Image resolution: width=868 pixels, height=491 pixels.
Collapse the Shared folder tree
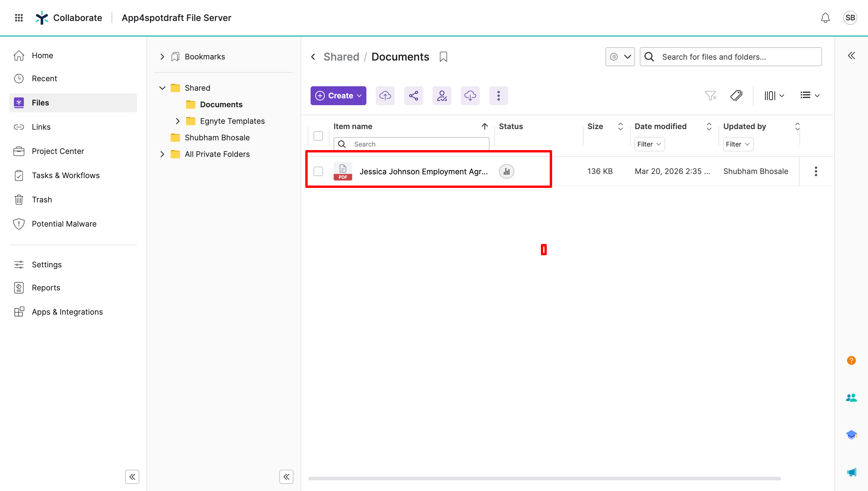pos(162,88)
